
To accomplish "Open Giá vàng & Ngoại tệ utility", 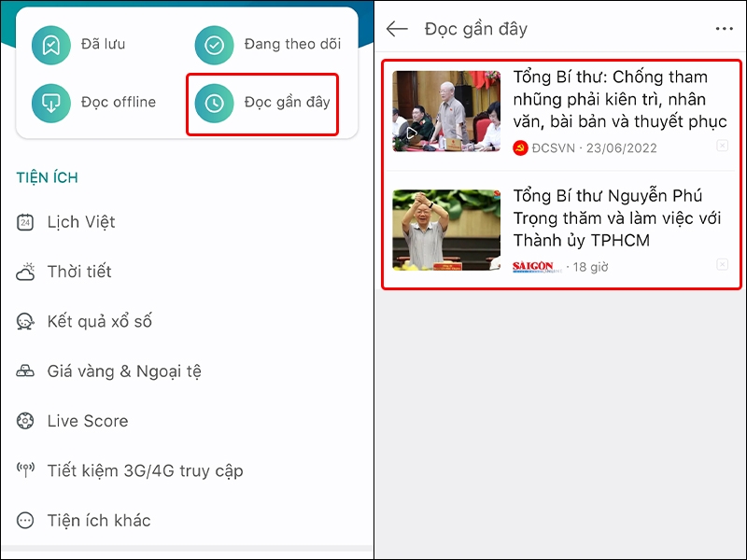I will pos(124,371).
